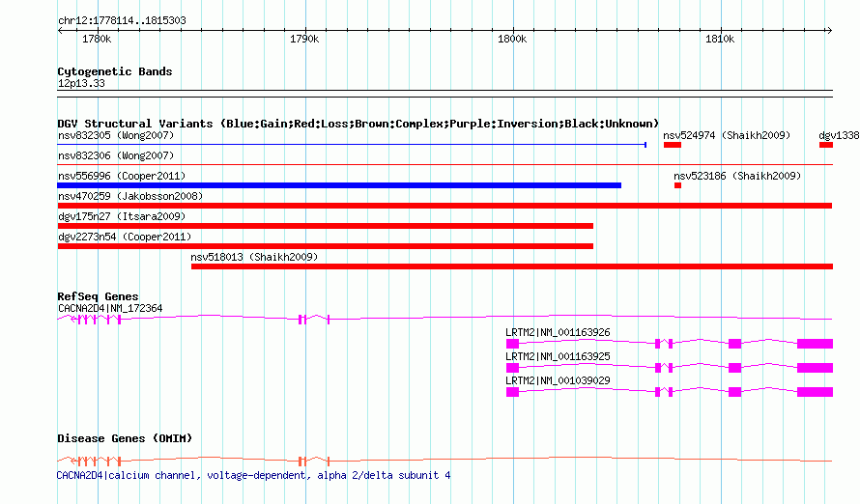
Task: Click the Cytogenetic Bands track title
Action: [115, 71]
